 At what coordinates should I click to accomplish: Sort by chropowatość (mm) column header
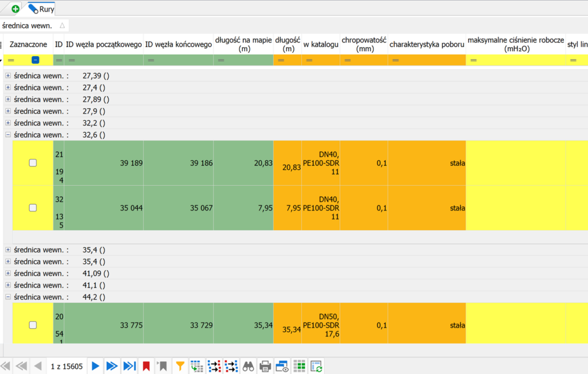pyautogui.click(x=364, y=44)
